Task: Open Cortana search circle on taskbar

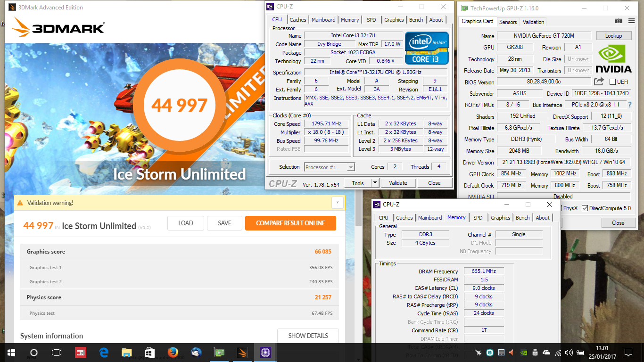Action: (x=33, y=352)
